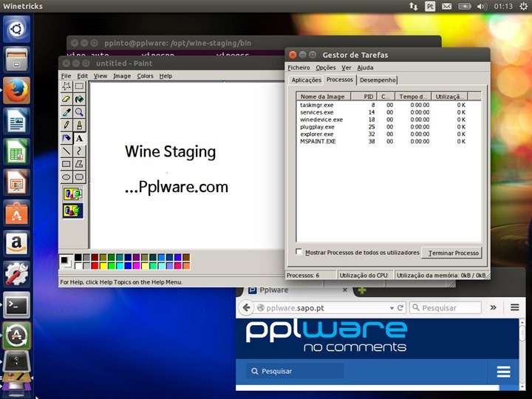Pick the orange swatch at the palette's end

[186, 266]
